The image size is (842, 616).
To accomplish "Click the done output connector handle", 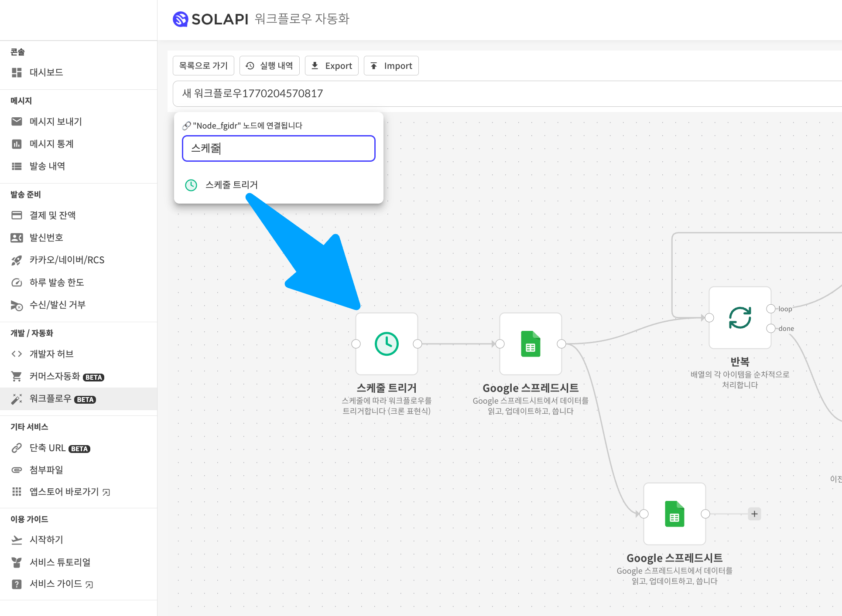I will [x=771, y=328].
